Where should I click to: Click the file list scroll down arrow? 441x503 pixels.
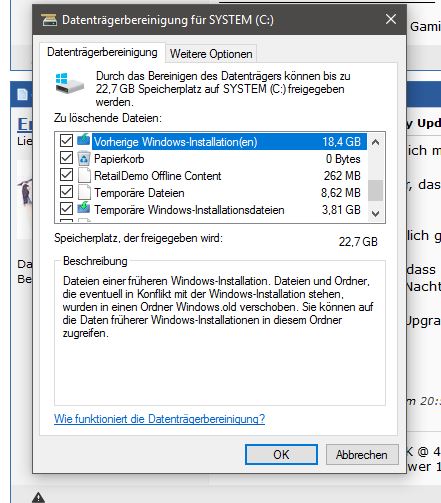tap(376, 213)
